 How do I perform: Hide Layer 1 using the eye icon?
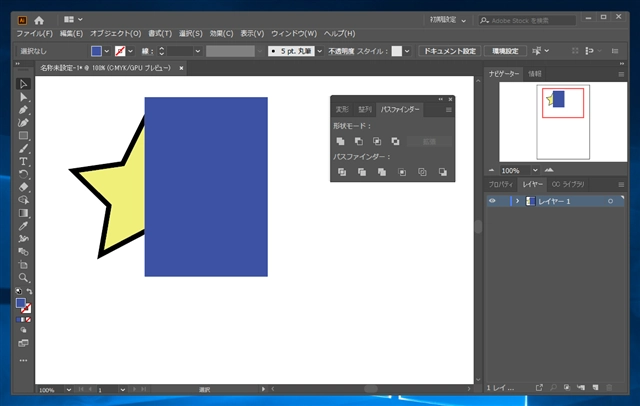[x=492, y=201]
